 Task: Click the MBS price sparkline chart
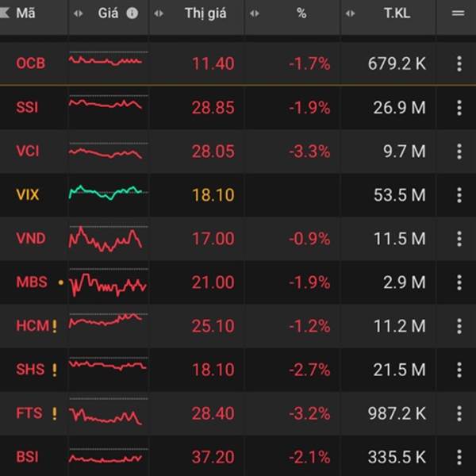pos(108,283)
